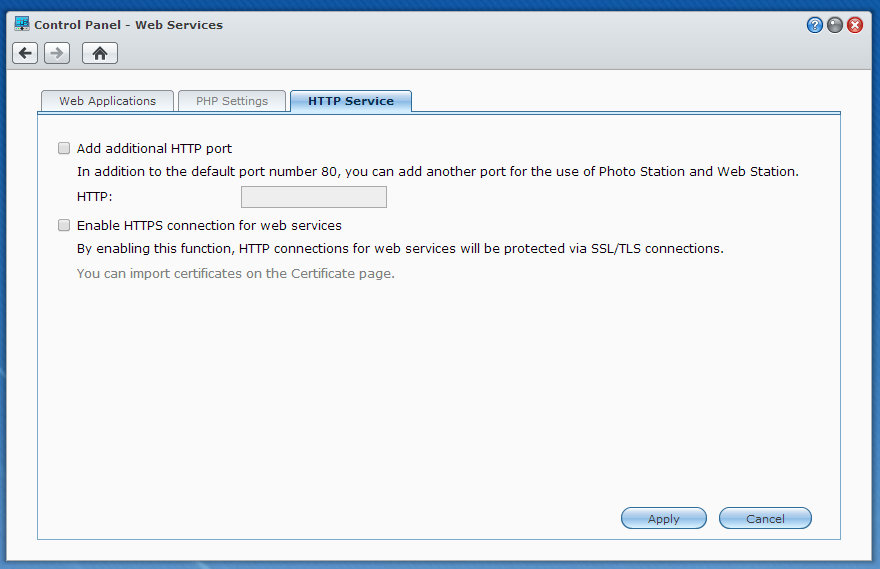Screen dimensions: 880x569
Task: Click the 'Enable HTTPS connection for web services' label
Action: point(209,225)
